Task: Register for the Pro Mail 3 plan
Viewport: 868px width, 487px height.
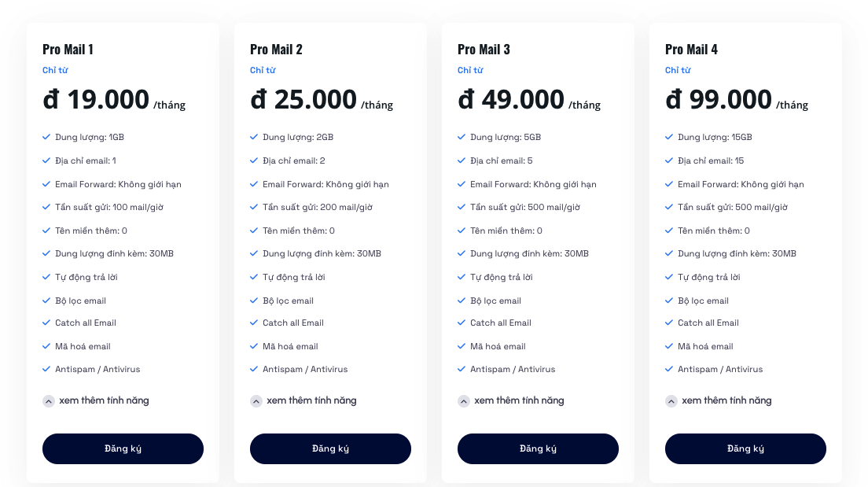Action: pos(538,448)
